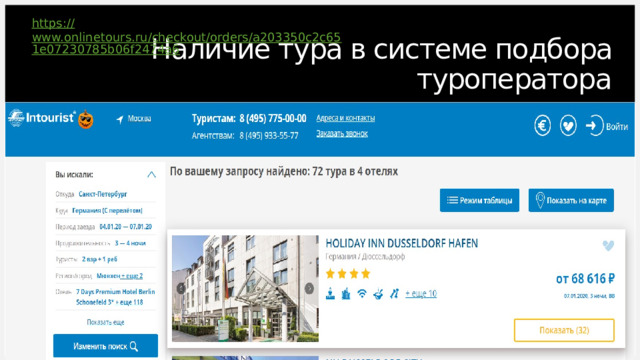The image size is (640, 360).
Task: Click the magnifier icon in Изменить поиск
Action: click(134, 347)
